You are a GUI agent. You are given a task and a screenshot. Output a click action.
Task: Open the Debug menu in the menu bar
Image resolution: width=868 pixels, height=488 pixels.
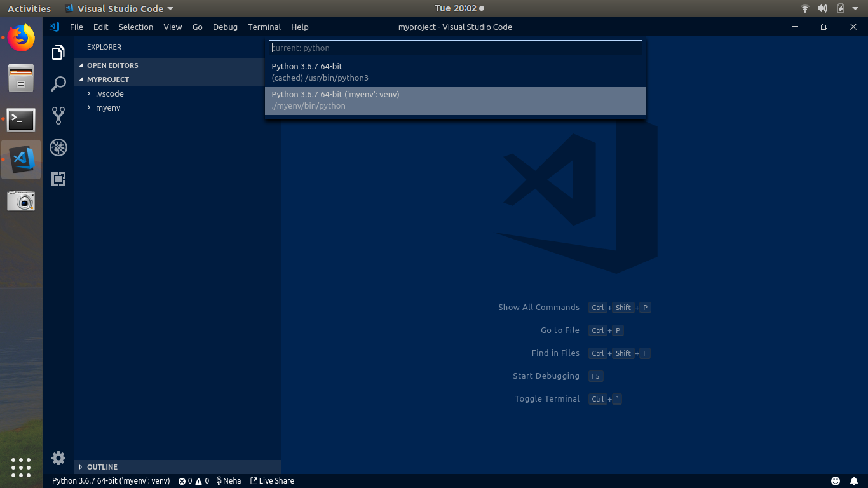(x=225, y=27)
